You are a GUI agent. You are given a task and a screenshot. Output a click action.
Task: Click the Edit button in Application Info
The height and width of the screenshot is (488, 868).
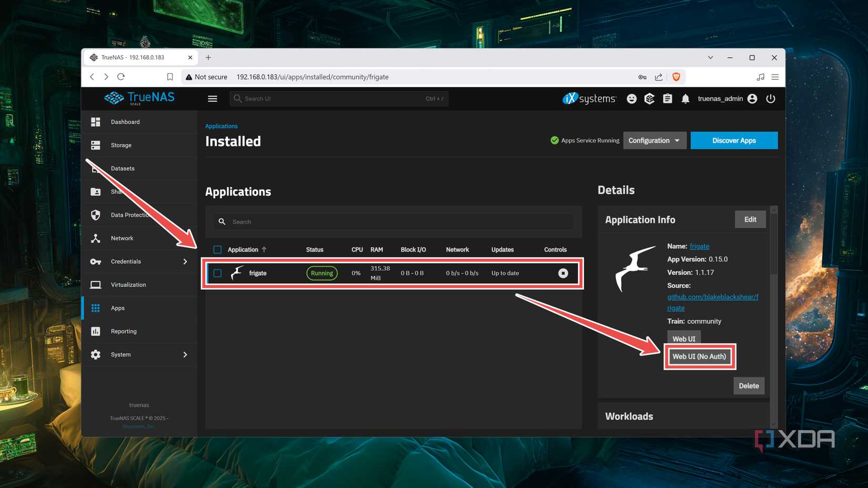point(750,219)
